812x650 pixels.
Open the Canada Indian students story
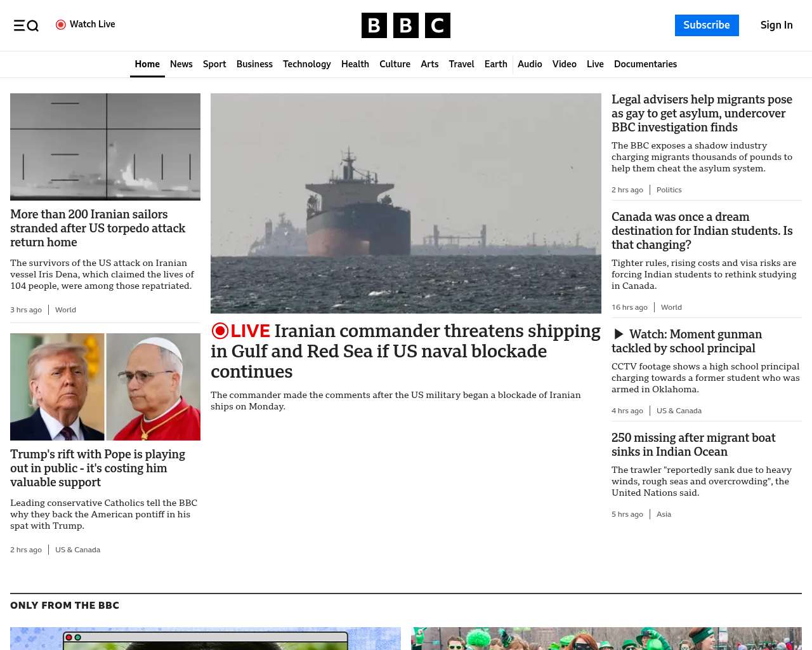coord(702,231)
